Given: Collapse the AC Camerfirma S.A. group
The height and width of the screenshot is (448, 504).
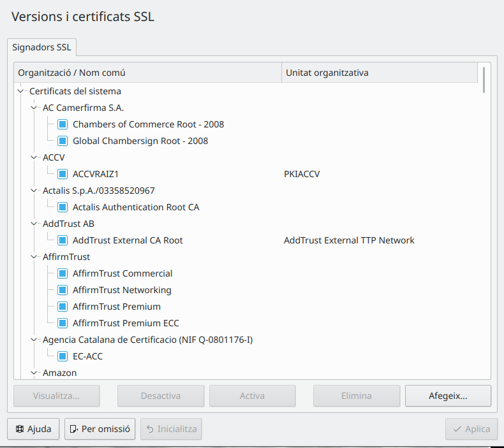Looking at the screenshot, I should coord(35,108).
